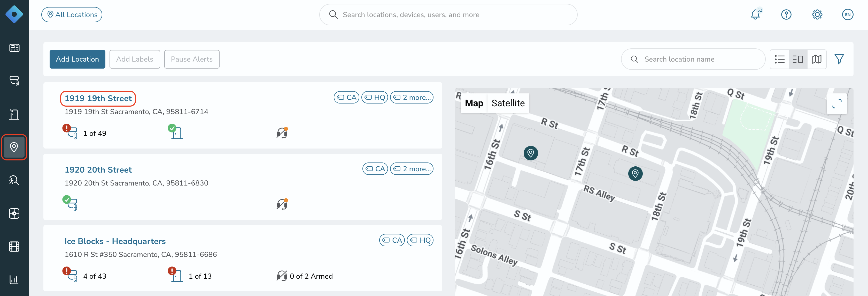Expand '2 more...' labels for 1920 20th Street

pyautogui.click(x=412, y=169)
